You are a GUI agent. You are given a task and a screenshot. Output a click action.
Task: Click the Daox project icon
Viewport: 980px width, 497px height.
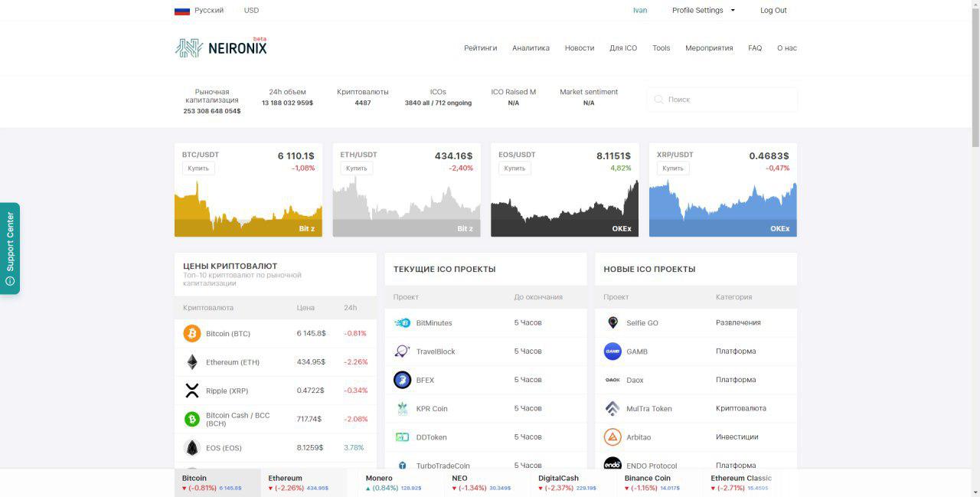612,380
